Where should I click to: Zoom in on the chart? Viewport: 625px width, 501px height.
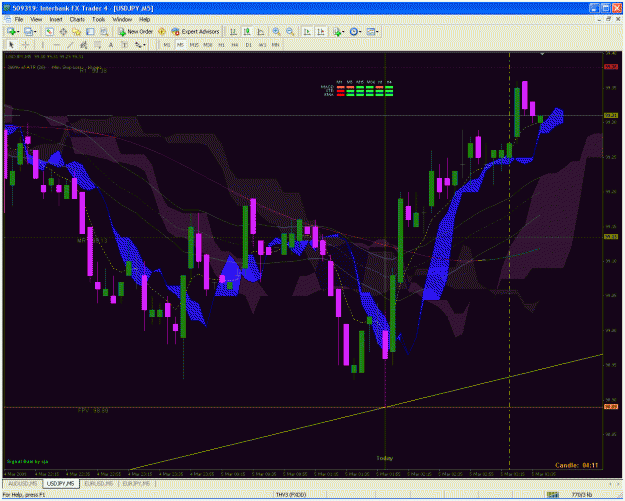[276, 31]
